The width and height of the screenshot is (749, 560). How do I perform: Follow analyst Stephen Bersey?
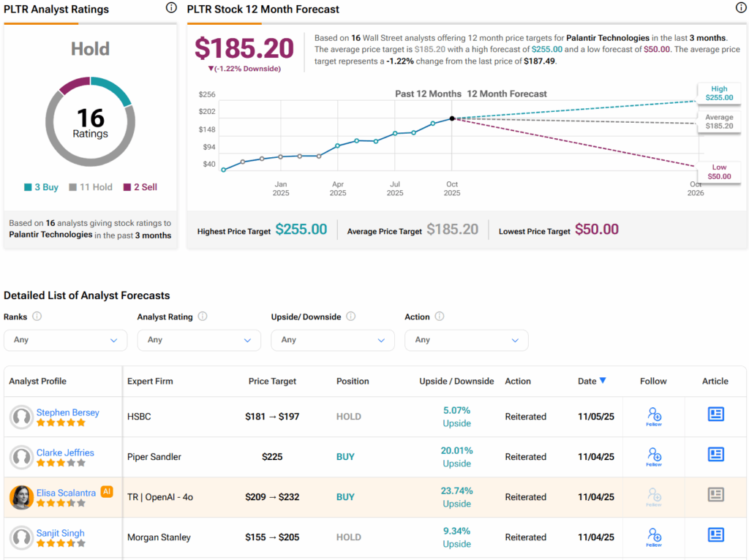click(654, 416)
